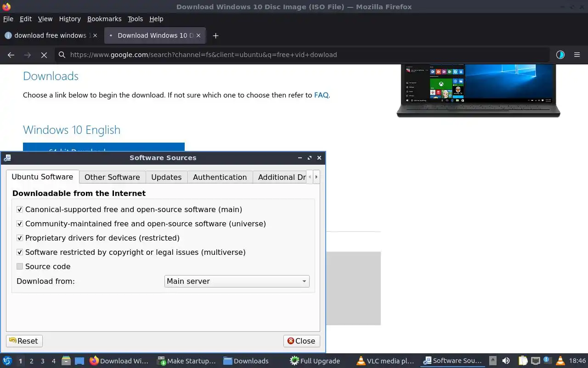
Task: Switch to the Full Upgrade taskbar entry
Action: pyautogui.click(x=315, y=361)
